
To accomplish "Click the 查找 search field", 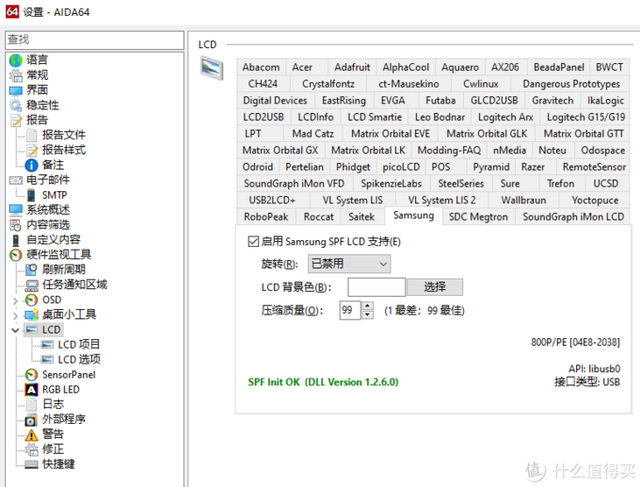I will (x=94, y=40).
